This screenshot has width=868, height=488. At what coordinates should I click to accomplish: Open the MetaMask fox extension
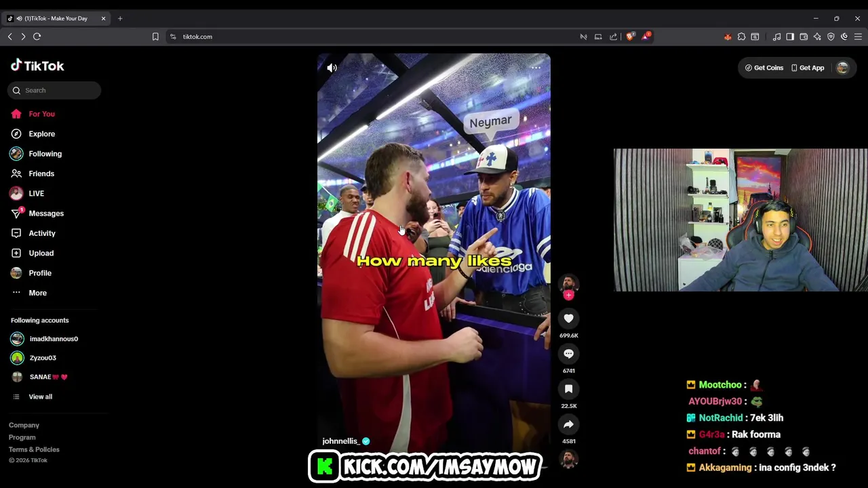728,37
